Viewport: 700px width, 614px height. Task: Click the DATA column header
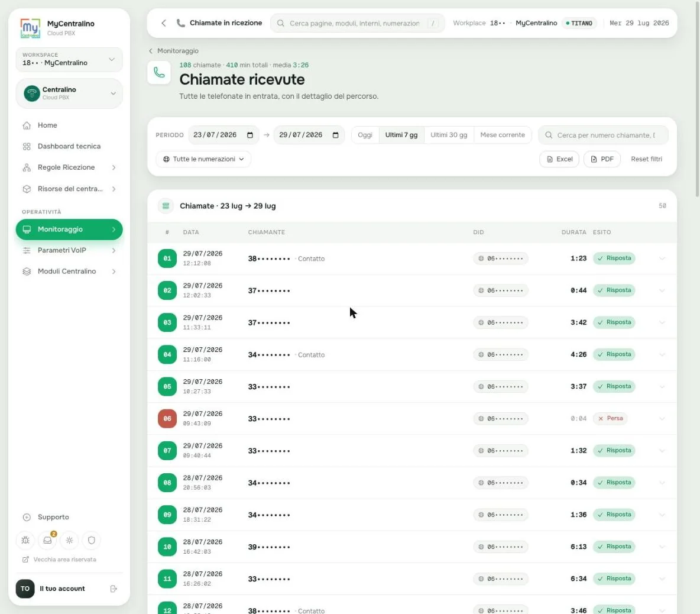coord(190,232)
